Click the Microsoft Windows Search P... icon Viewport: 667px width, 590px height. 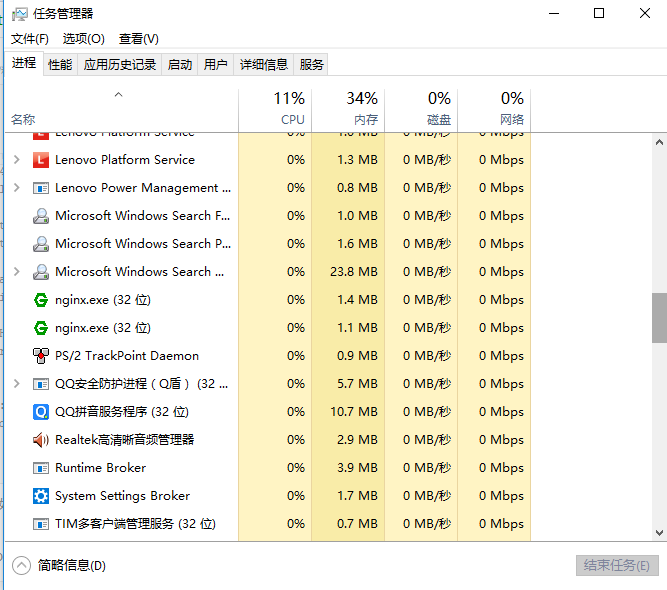point(41,244)
